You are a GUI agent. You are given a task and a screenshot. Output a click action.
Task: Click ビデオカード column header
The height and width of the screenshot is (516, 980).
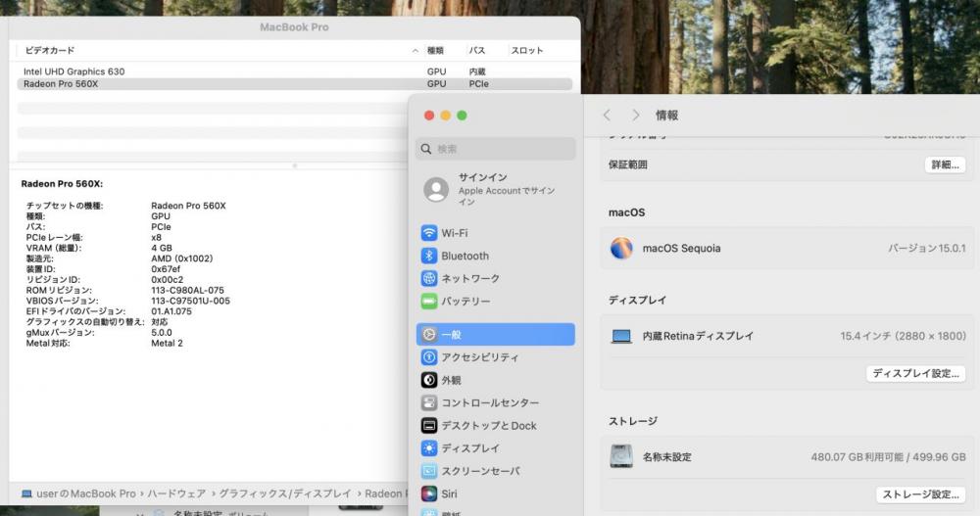(49, 51)
